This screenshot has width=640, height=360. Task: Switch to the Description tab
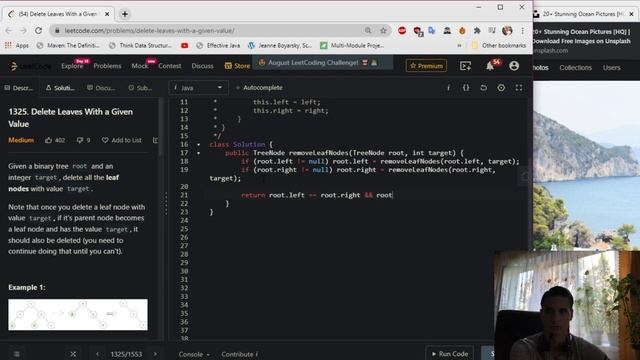(18, 88)
